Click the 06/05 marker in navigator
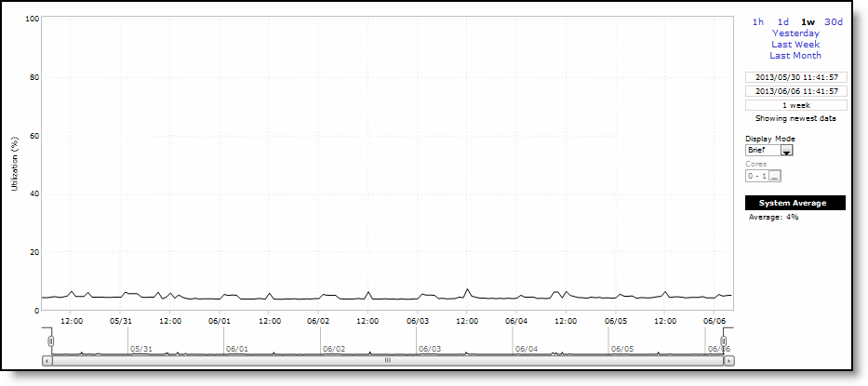This screenshot has width=868, height=386. coord(622,349)
